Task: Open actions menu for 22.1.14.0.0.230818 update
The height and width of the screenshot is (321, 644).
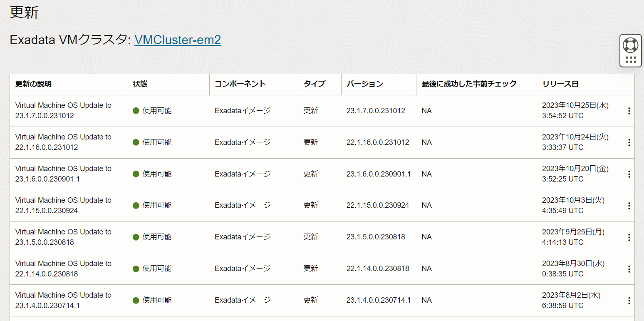Action: [629, 269]
